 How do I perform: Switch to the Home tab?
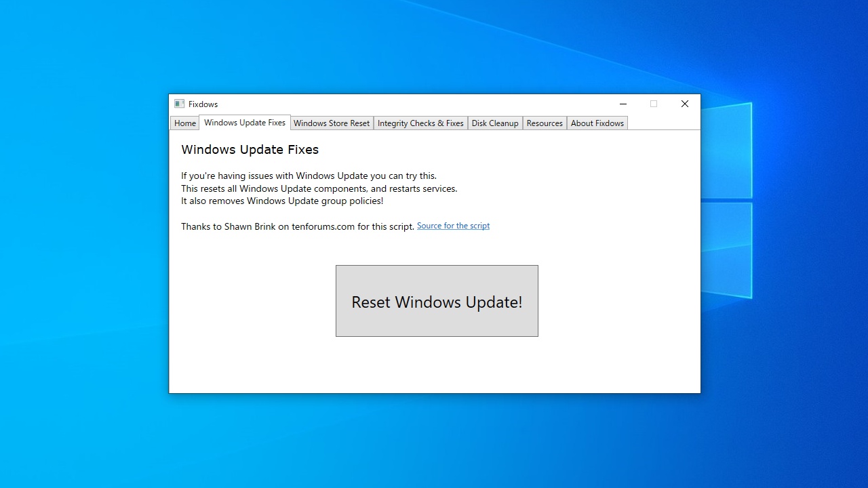(184, 123)
